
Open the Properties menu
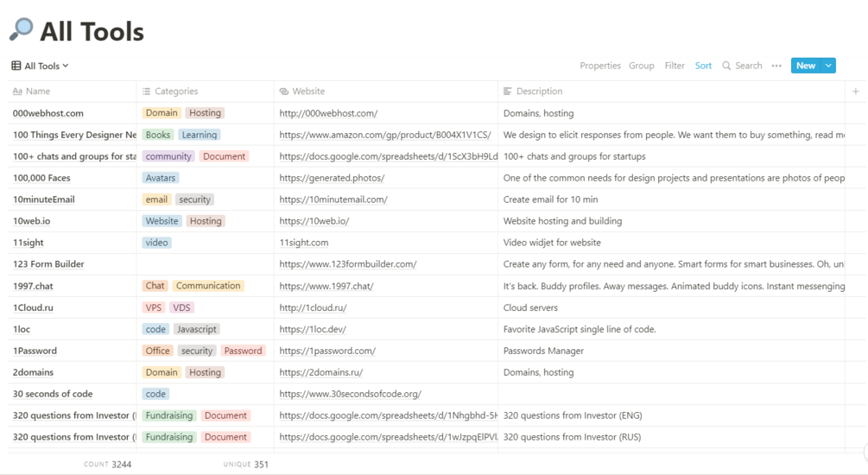600,66
